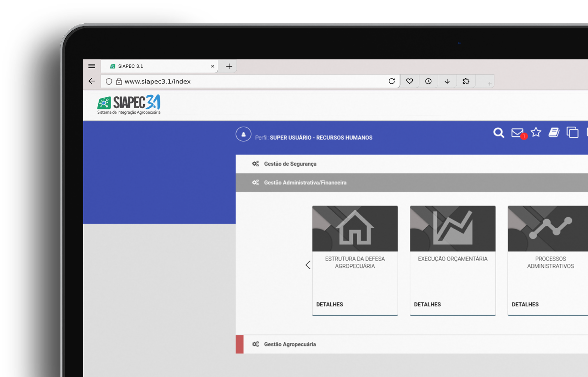The width and height of the screenshot is (588, 377).
Task: Click the shield tracking protection icon
Action: [109, 81]
